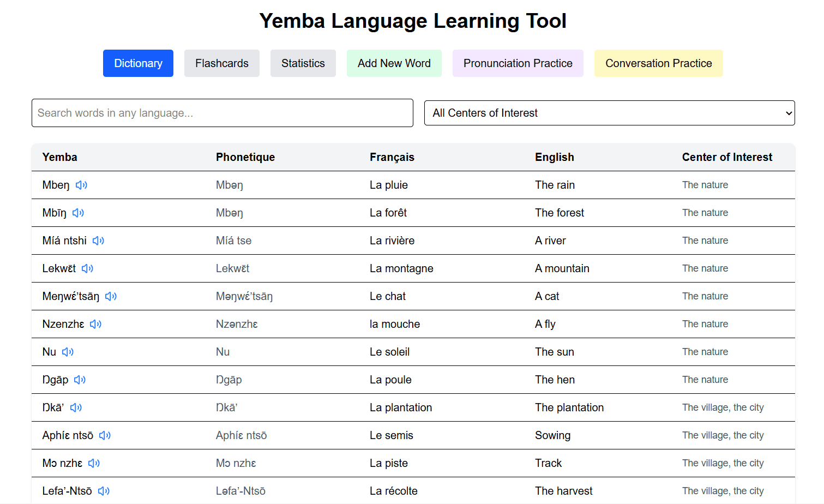Click the French cell Le chat
This screenshot has width=824, height=504.
click(388, 296)
